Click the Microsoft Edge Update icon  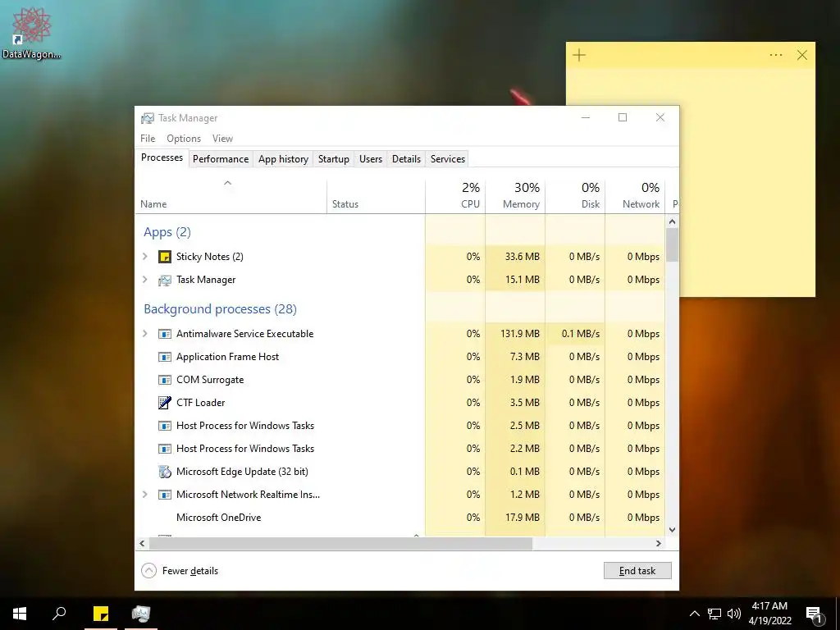164,472
